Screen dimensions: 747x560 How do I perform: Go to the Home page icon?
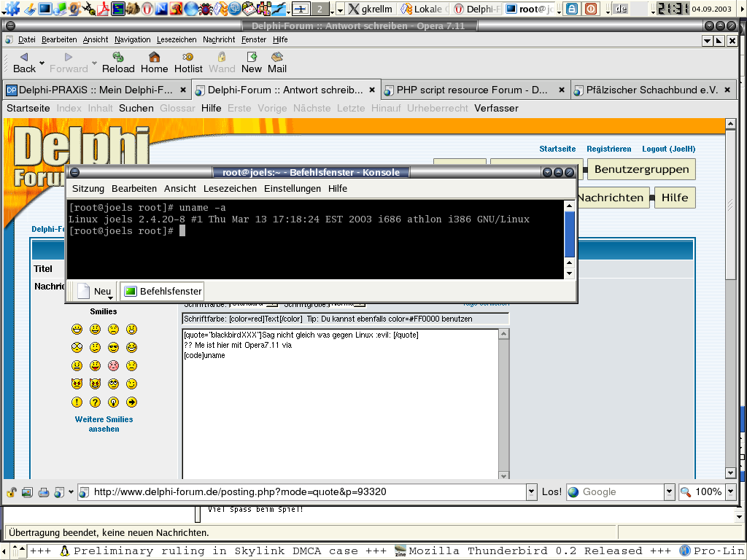[x=154, y=62]
